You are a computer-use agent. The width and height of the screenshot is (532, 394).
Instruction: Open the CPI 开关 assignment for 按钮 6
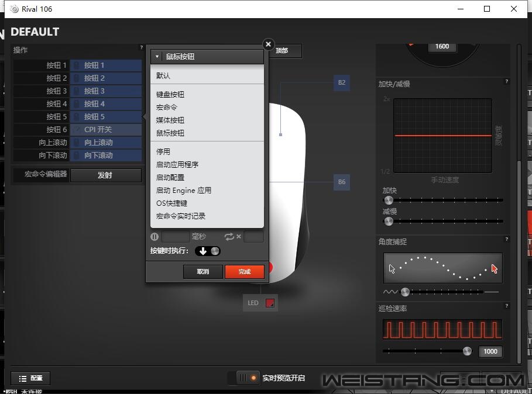[x=106, y=130]
